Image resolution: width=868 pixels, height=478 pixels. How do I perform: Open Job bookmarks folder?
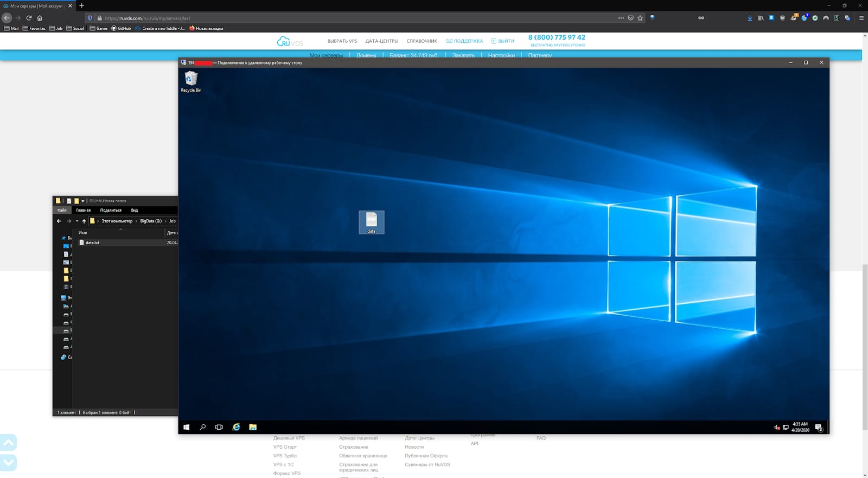point(56,28)
